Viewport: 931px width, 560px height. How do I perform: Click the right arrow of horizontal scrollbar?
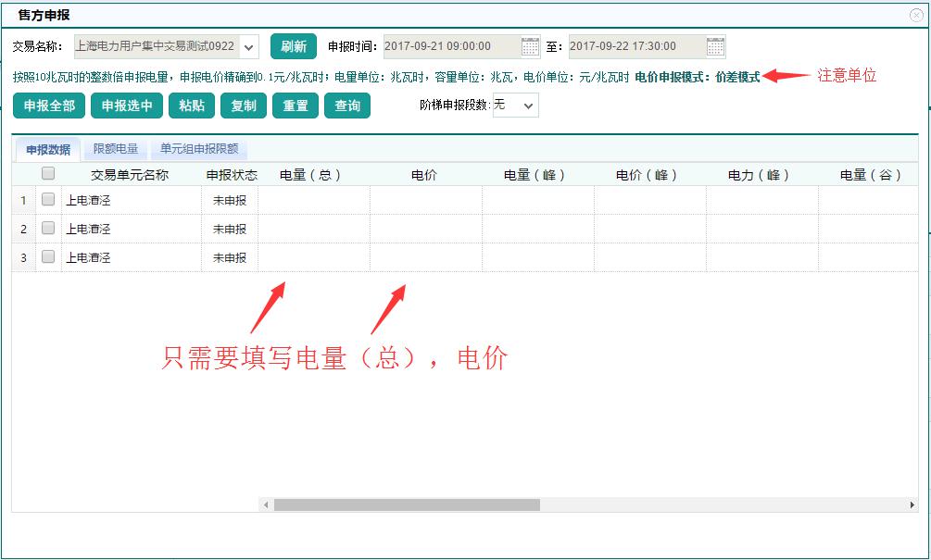[912, 505]
